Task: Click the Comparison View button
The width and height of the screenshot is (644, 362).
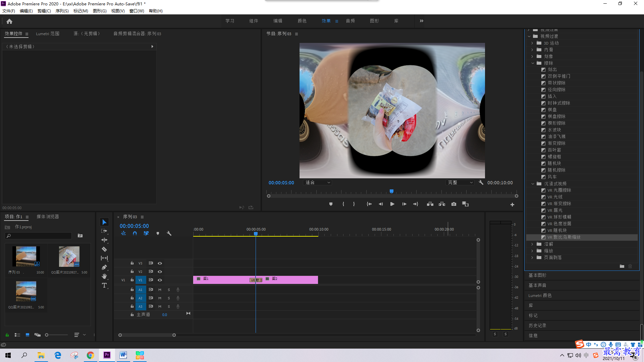Action: tap(465, 204)
